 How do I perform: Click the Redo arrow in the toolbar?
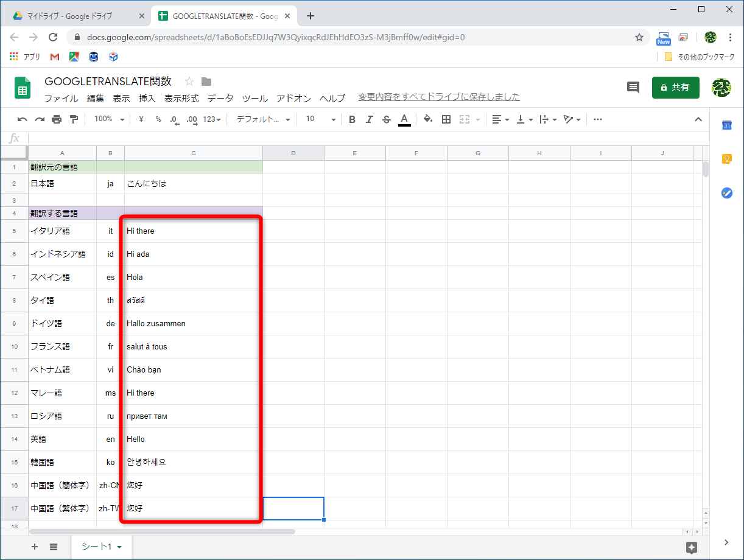tap(40, 119)
